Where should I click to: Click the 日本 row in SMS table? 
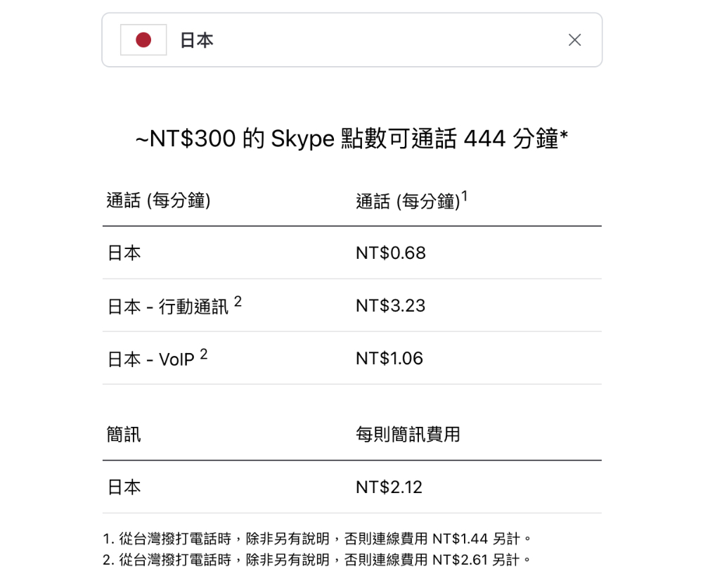coord(352,487)
